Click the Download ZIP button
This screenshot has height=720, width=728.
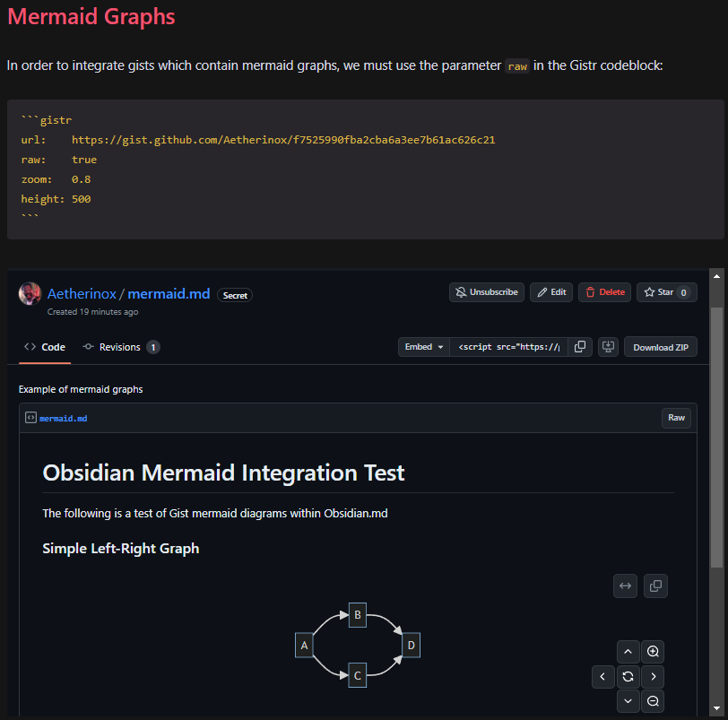[660, 347]
